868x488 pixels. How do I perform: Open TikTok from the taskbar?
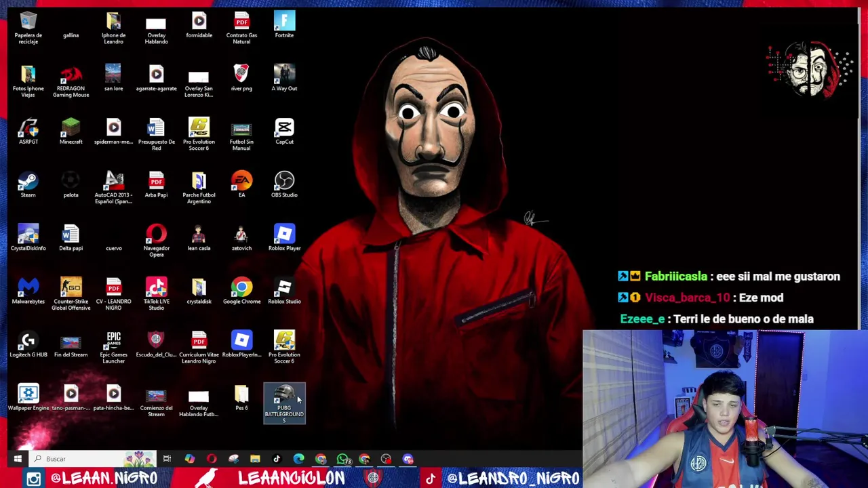coord(277,459)
